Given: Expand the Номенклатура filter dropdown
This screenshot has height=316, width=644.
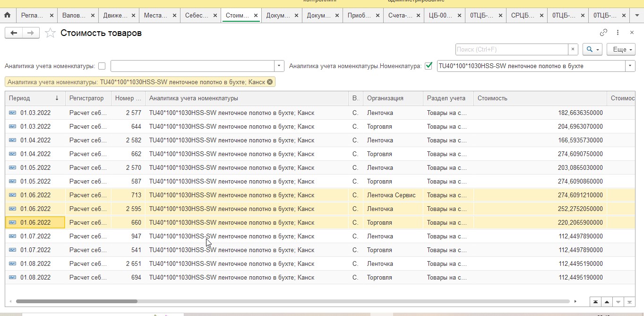Looking at the screenshot, I should pyautogui.click(x=630, y=66).
